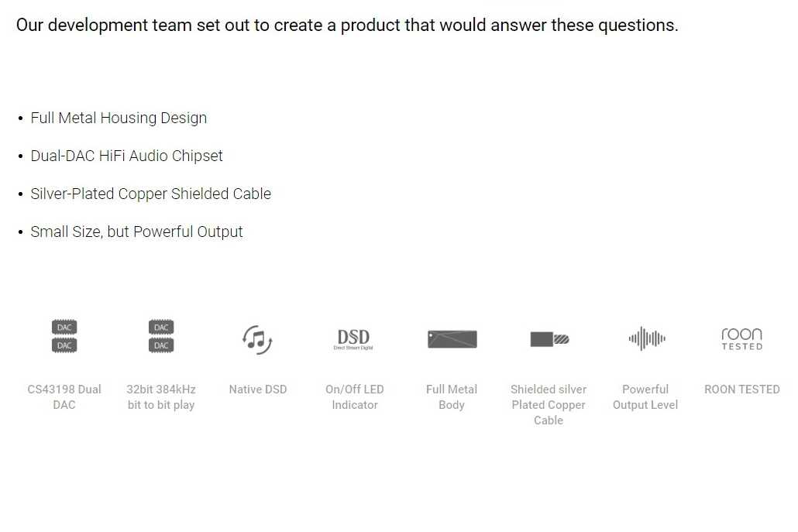Click the Powerful Output waveform icon

[x=646, y=338]
